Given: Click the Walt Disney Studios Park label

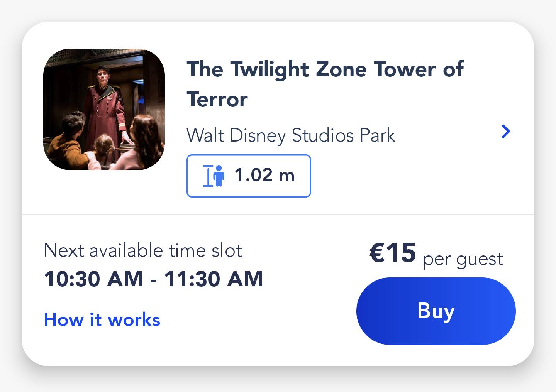Looking at the screenshot, I should 291,135.
